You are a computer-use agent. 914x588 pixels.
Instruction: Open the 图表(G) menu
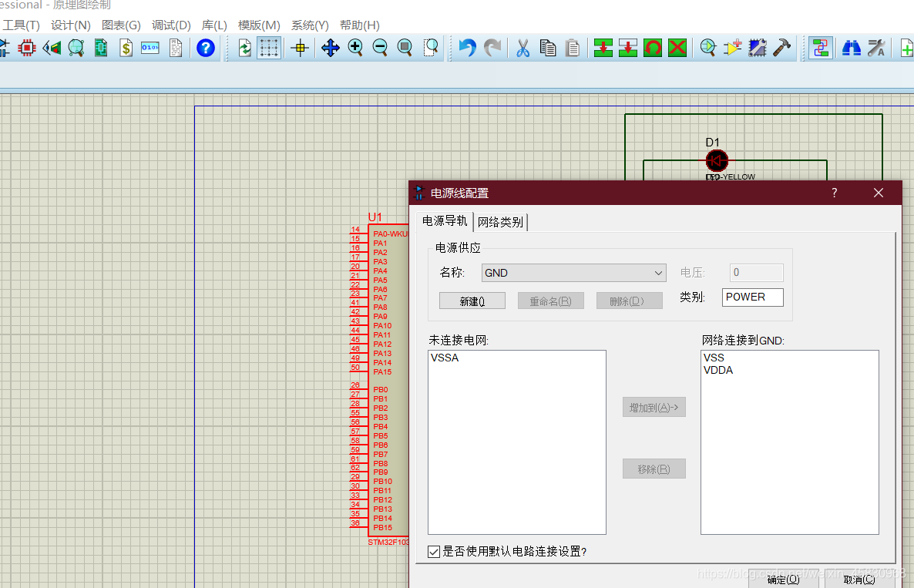click(x=121, y=25)
